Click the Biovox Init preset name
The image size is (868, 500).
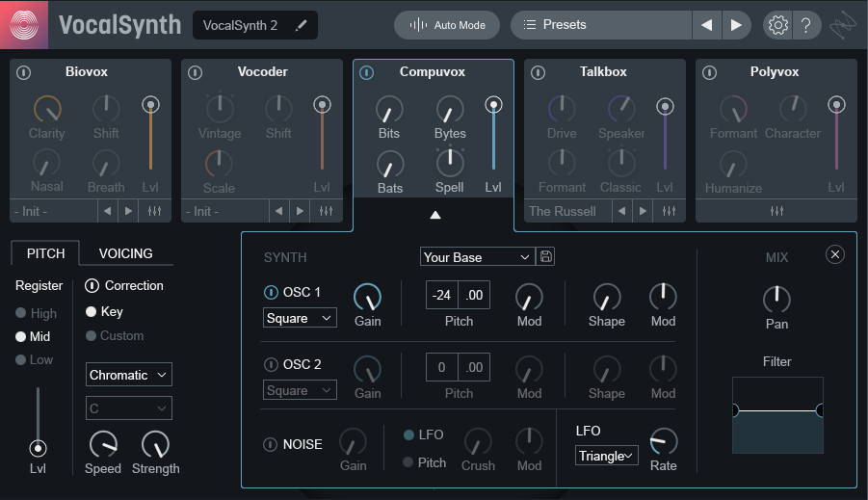(54, 211)
